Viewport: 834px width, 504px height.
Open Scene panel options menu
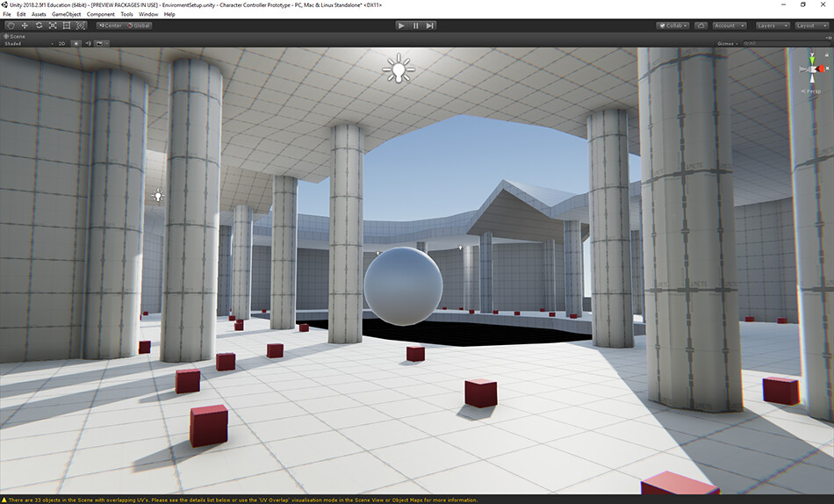coord(829,37)
